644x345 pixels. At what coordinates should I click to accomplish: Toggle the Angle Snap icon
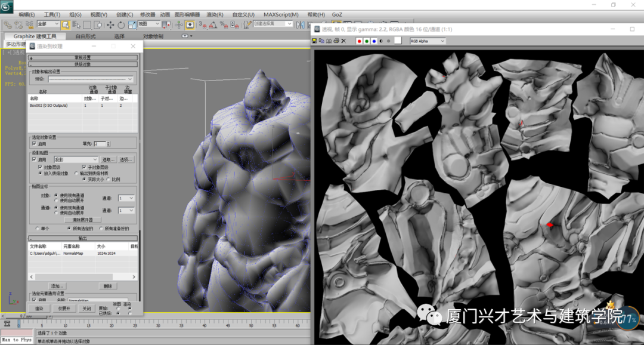(x=213, y=24)
